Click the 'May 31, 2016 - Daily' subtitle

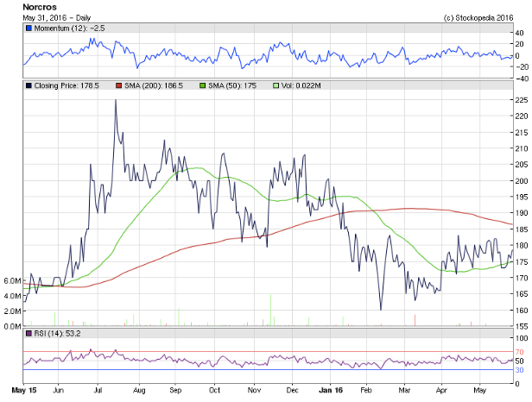point(57,17)
